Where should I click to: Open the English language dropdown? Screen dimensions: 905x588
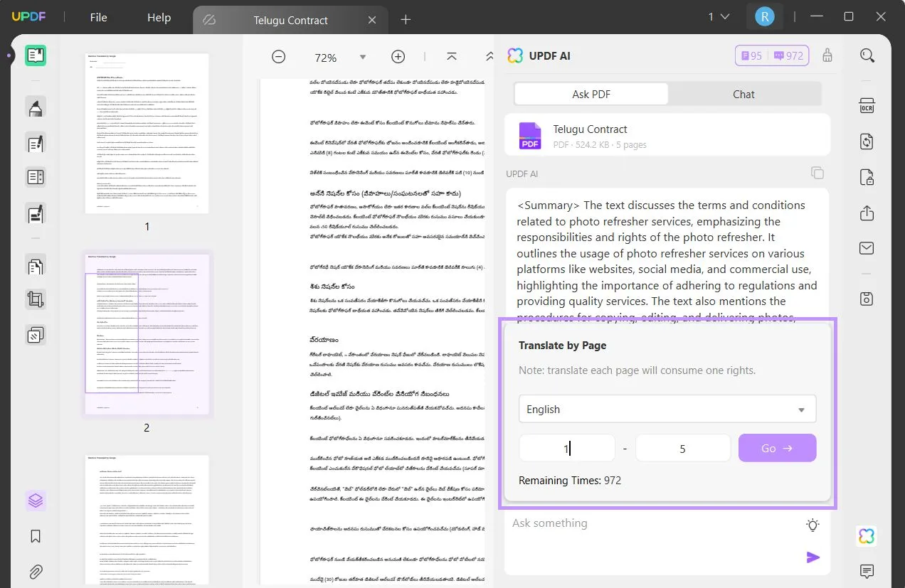click(x=667, y=409)
